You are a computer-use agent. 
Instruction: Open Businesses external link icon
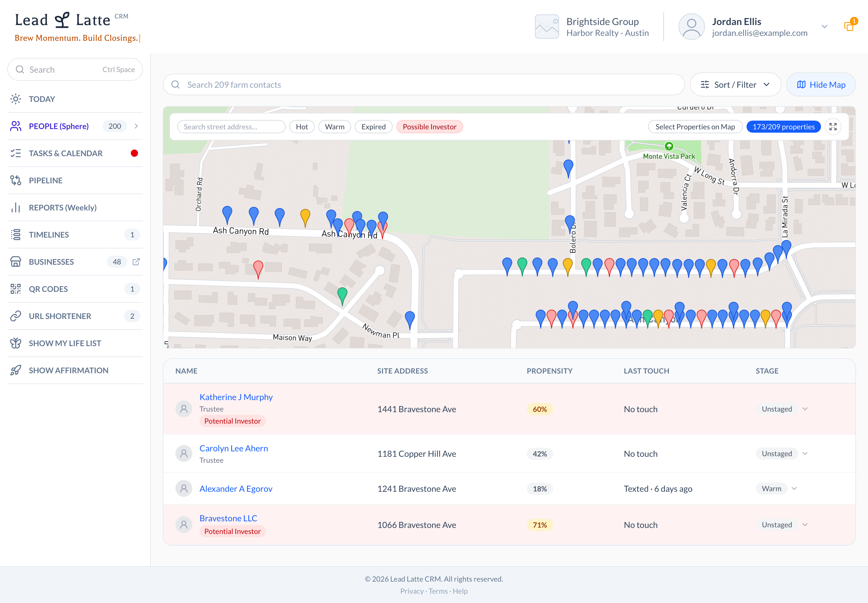(x=136, y=262)
